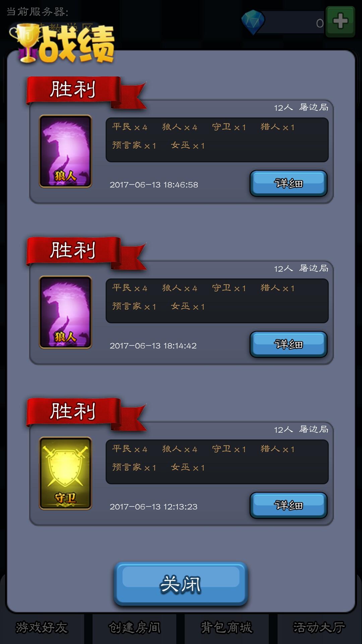Click the 当前服务器 label at top

(38, 12)
